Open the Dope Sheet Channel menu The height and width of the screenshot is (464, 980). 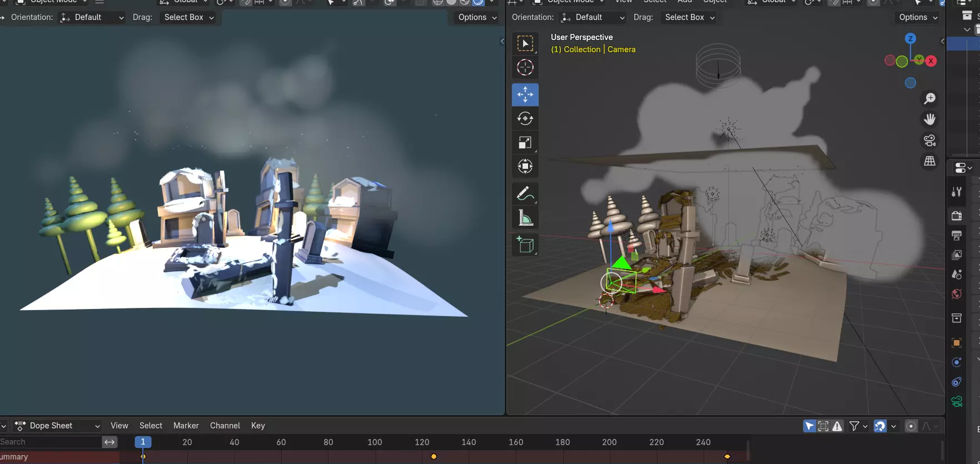coord(225,426)
